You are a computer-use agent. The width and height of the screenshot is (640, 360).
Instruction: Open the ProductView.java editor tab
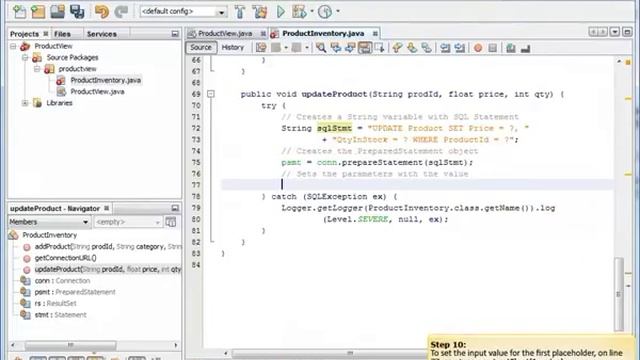click(x=225, y=33)
